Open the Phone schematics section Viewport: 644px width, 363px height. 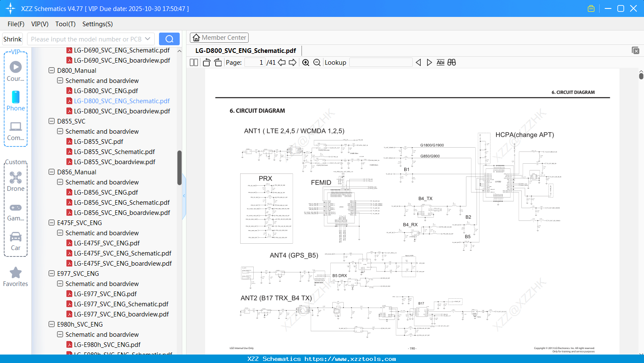16,101
